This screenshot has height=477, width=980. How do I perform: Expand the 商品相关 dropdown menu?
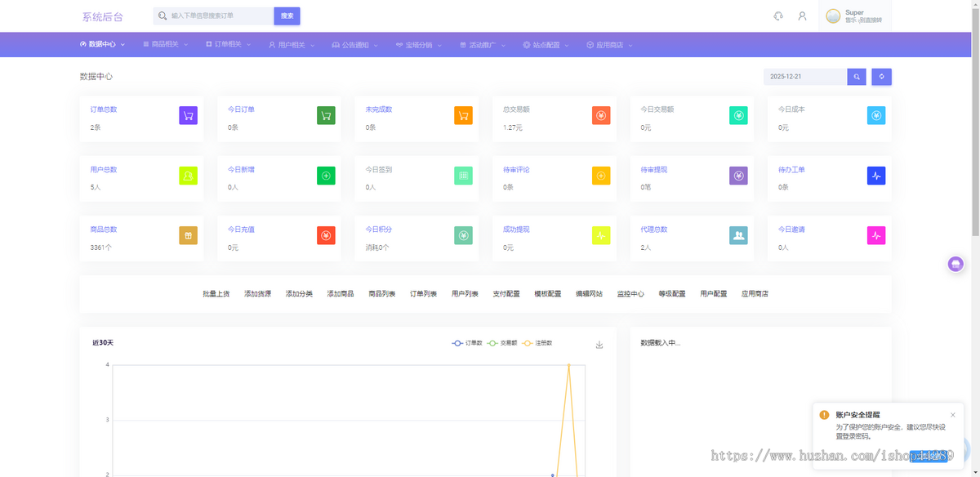tap(165, 45)
